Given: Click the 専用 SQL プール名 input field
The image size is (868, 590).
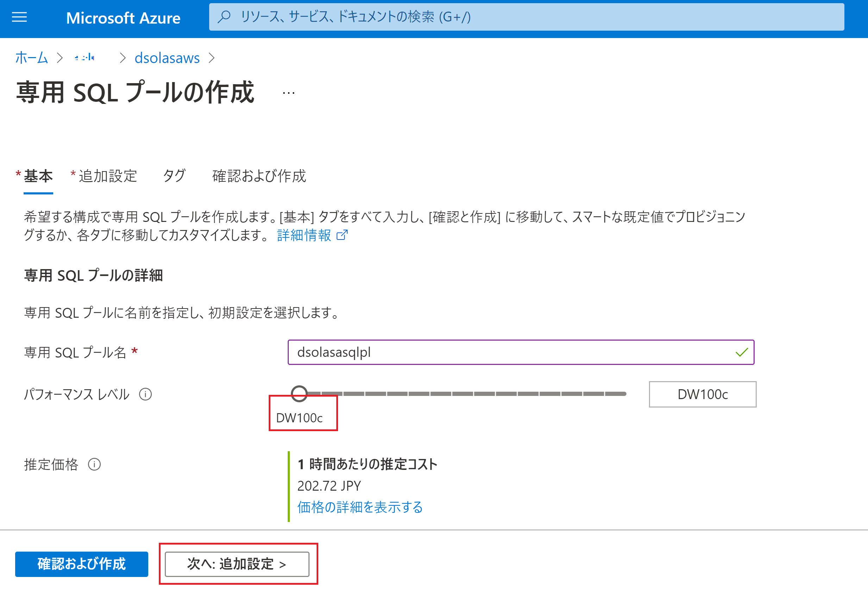Looking at the screenshot, I should pyautogui.click(x=521, y=352).
